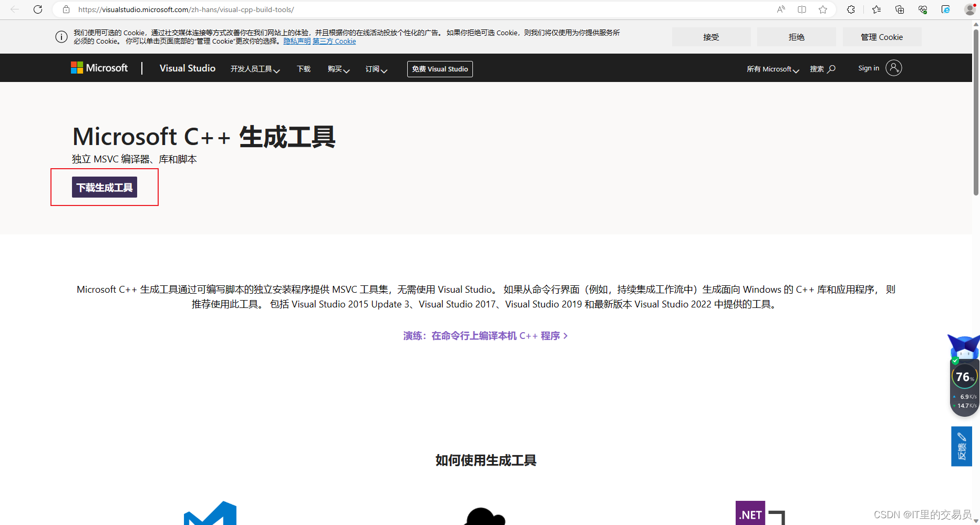The image size is (980, 525).
Task: Go to Visual Studio home link
Action: pyautogui.click(x=188, y=68)
